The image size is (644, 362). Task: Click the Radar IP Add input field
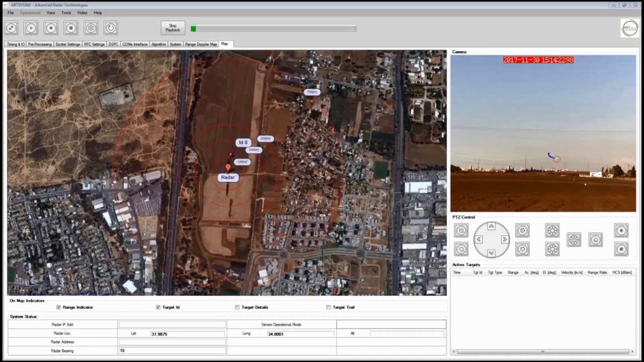tap(172, 324)
